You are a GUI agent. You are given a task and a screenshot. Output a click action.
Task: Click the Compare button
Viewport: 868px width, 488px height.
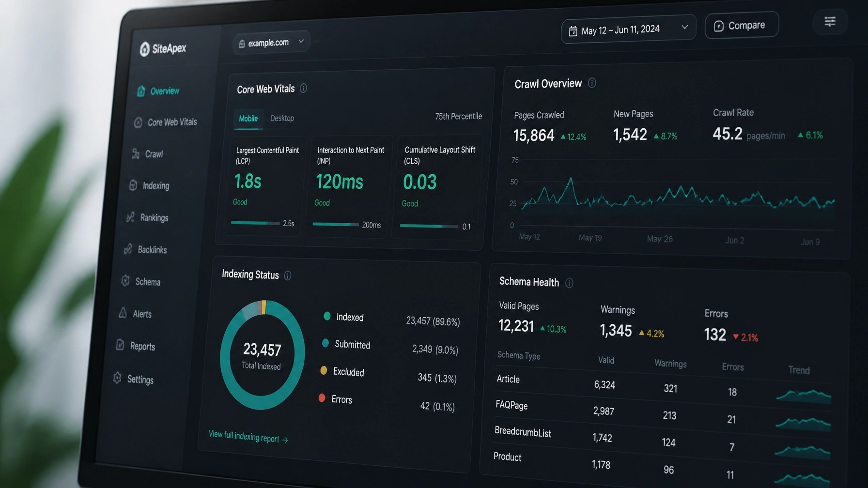tap(742, 25)
